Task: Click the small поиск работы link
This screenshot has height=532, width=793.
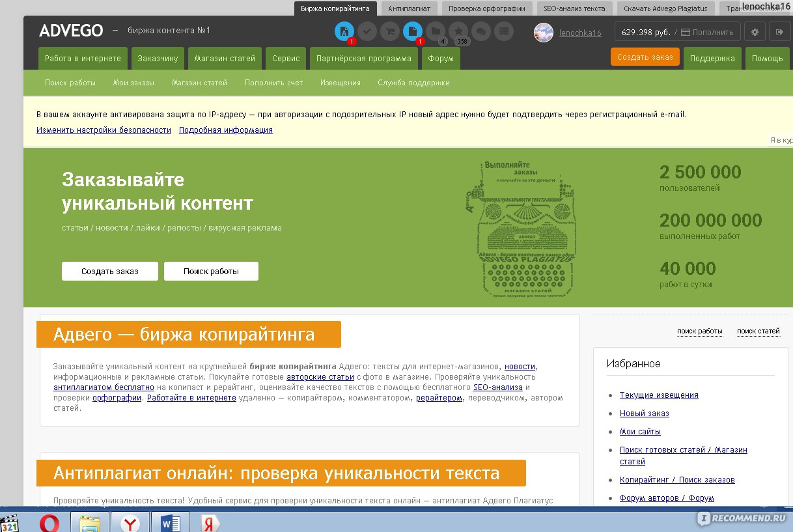Action: pyautogui.click(x=700, y=331)
